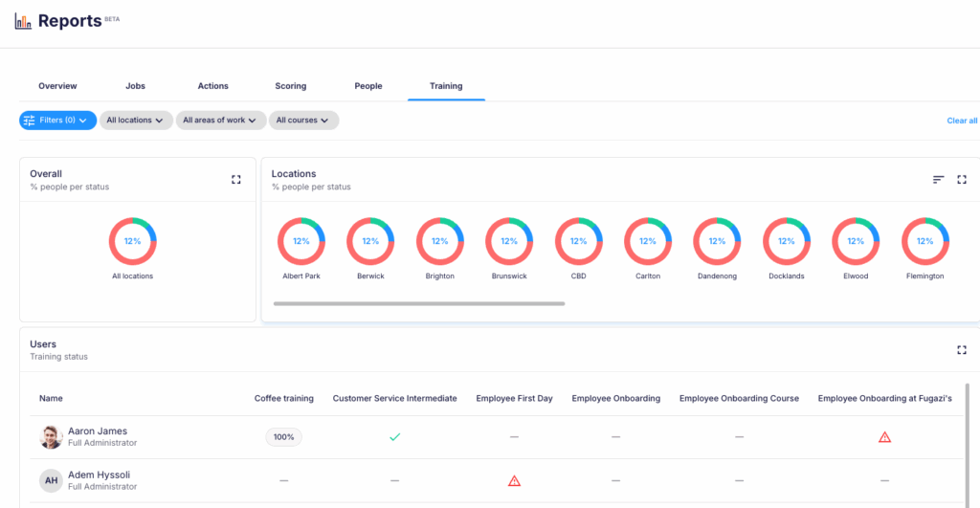Expand the All locations filter dropdown

(x=136, y=121)
